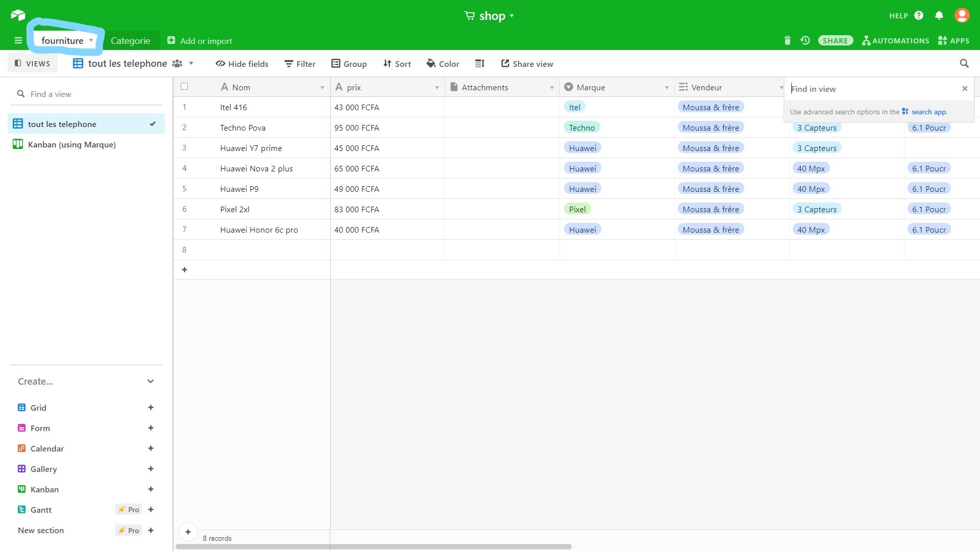Open the fourniture table dropdown arrow
The image size is (980, 551).
click(91, 40)
